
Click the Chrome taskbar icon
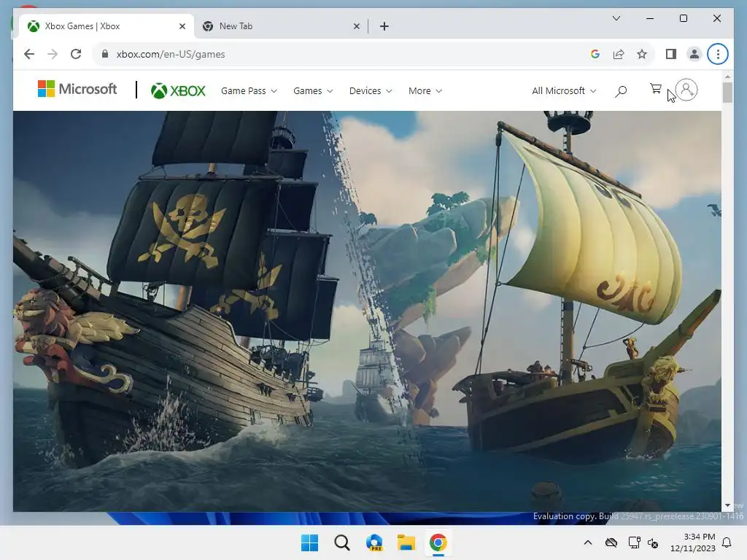[x=438, y=542]
